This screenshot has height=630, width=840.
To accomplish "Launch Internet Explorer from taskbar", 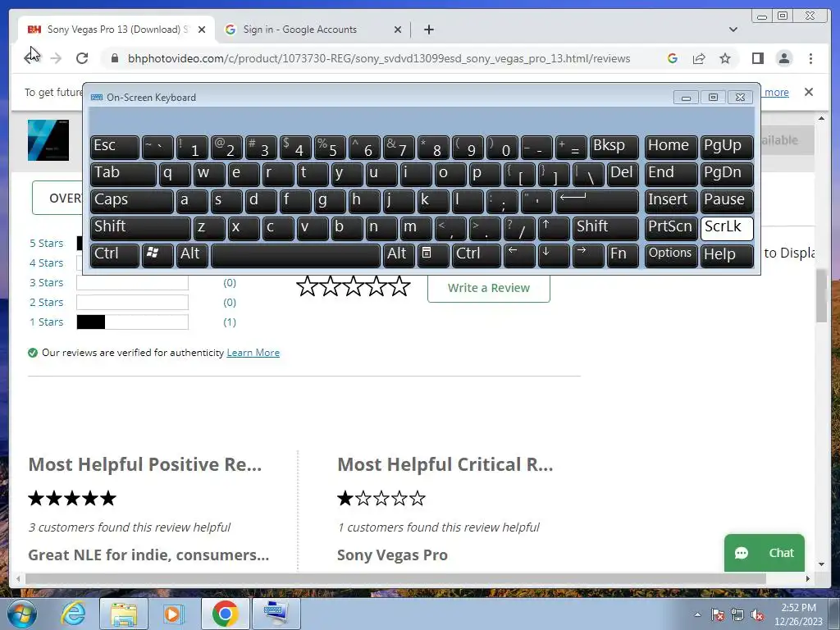I will 73,614.
